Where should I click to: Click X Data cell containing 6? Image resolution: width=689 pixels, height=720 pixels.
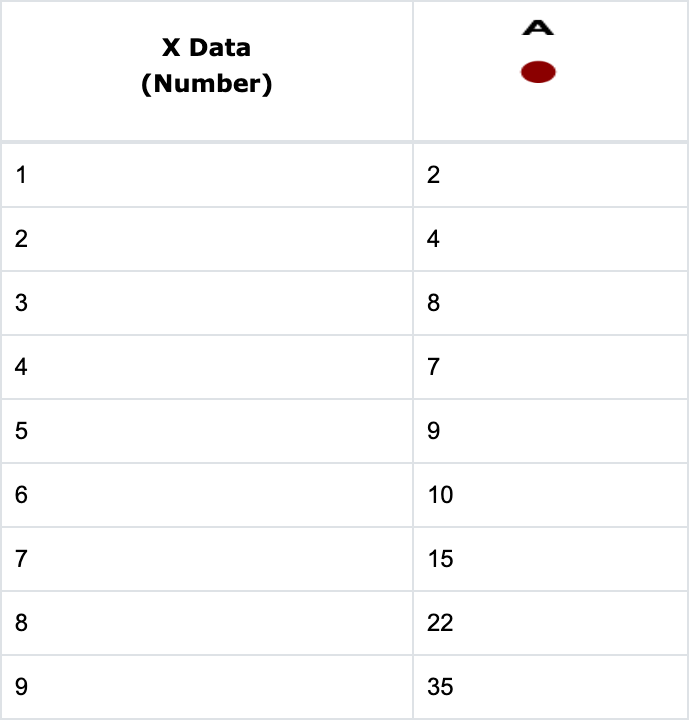(x=206, y=495)
